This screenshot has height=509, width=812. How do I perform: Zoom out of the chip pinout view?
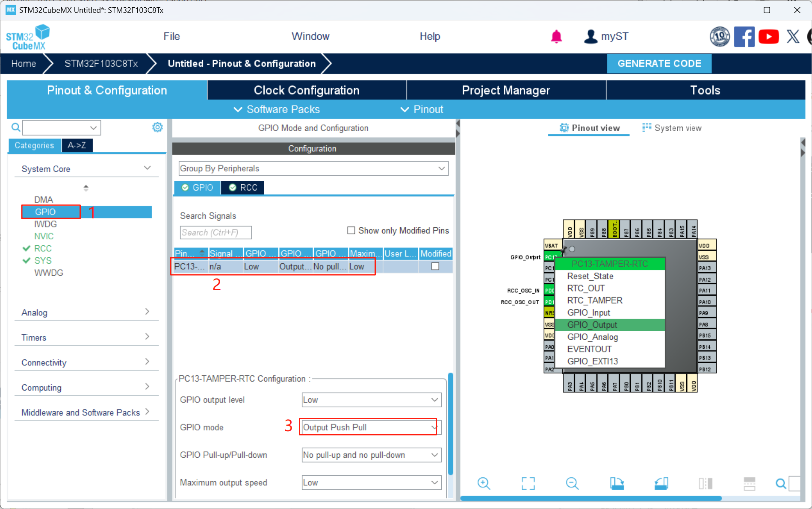tap(572, 483)
